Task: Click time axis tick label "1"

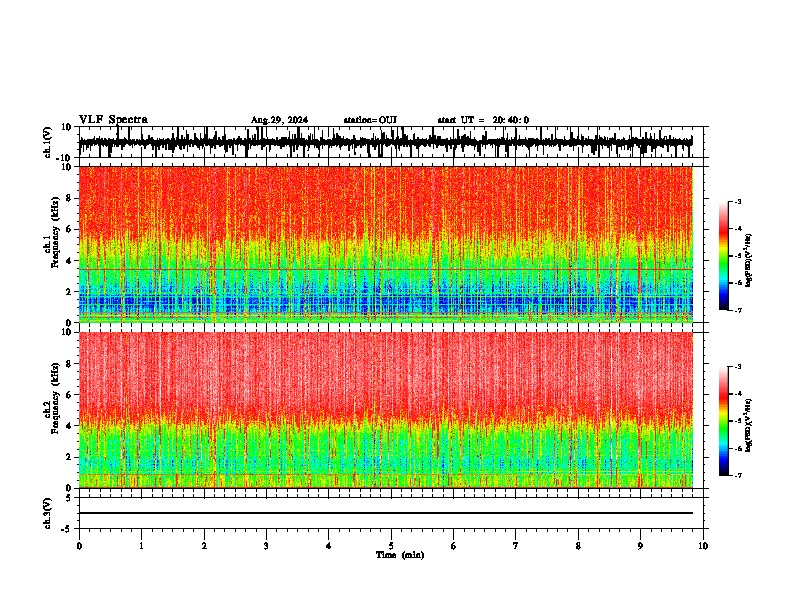Action: click(141, 546)
